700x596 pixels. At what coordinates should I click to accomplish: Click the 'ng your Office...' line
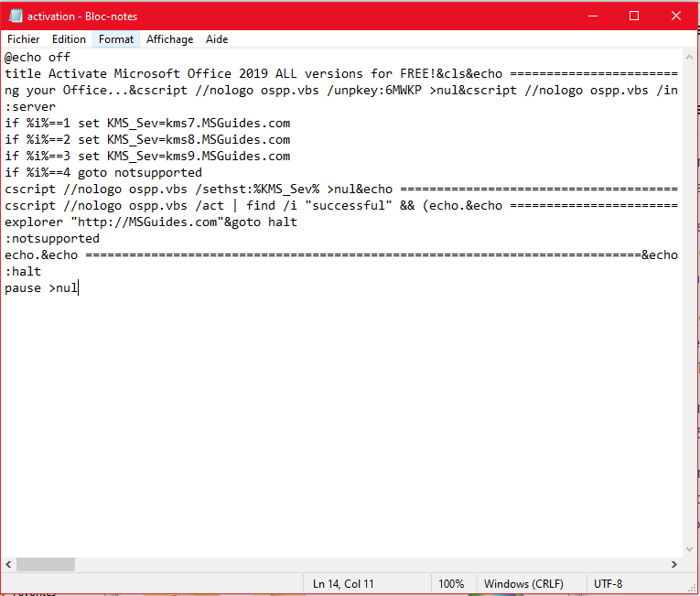341,91
